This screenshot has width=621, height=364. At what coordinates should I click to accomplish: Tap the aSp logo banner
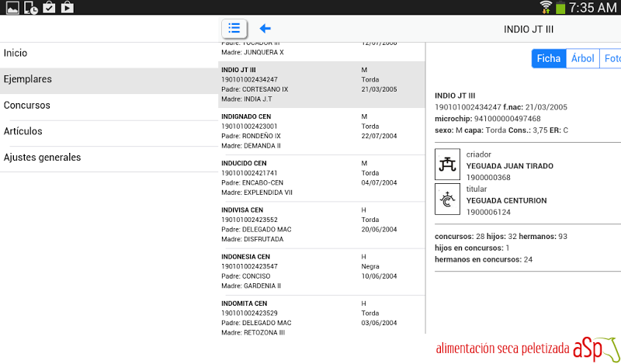pos(527,348)
